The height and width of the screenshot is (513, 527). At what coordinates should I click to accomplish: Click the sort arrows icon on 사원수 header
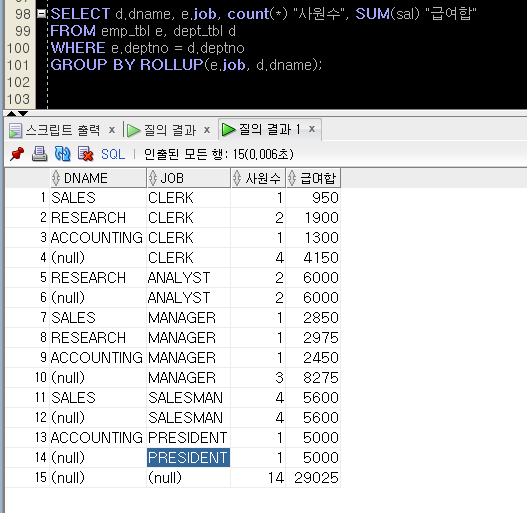click(x=237, y=178)
